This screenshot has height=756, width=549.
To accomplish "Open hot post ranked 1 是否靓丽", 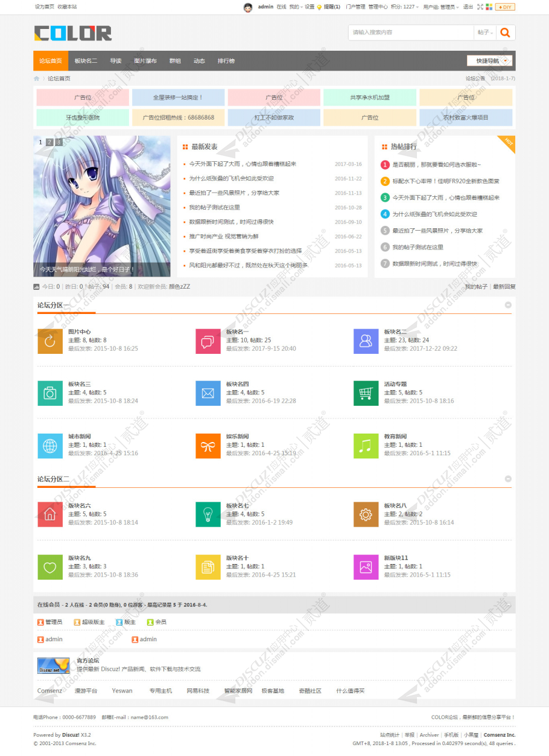I will coord(437,164).
